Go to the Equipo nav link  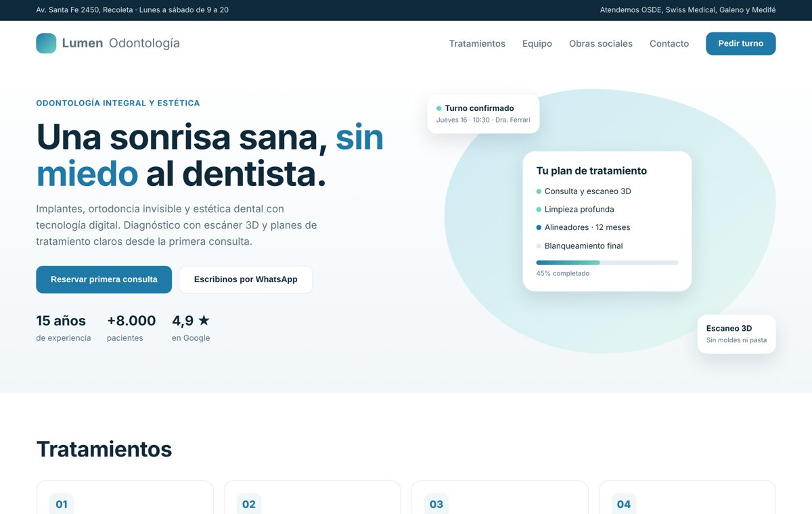537,43
